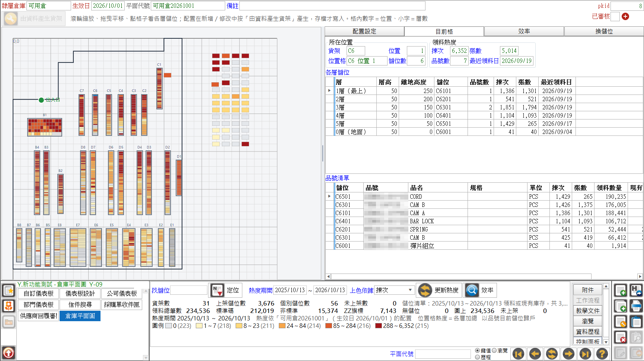Expand the C6501 CORD row arrow
Viewport: 644px width, 361px height.
pyautogui.click(x=329, y=197)
